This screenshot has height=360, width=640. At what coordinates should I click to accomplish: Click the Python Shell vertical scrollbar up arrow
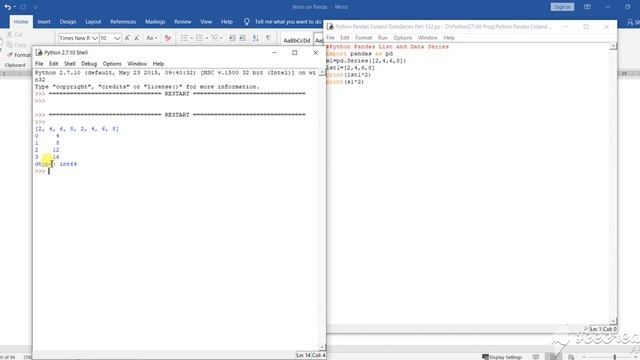(322, 72)
